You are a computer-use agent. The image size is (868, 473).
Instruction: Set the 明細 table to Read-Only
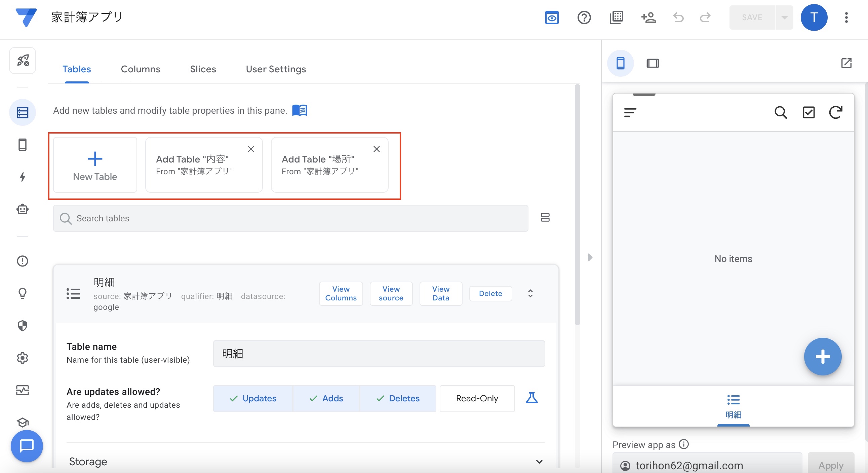pos(477,398)
